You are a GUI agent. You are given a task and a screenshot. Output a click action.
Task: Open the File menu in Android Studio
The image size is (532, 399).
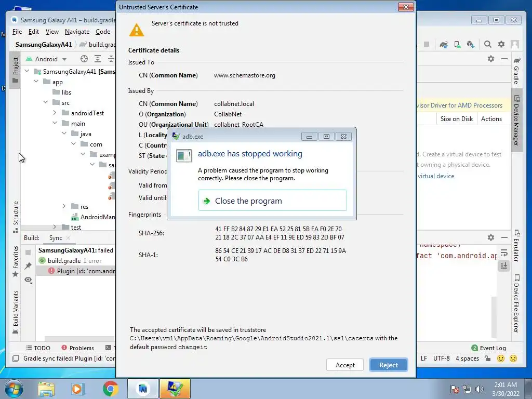click(x=17, y=32)
